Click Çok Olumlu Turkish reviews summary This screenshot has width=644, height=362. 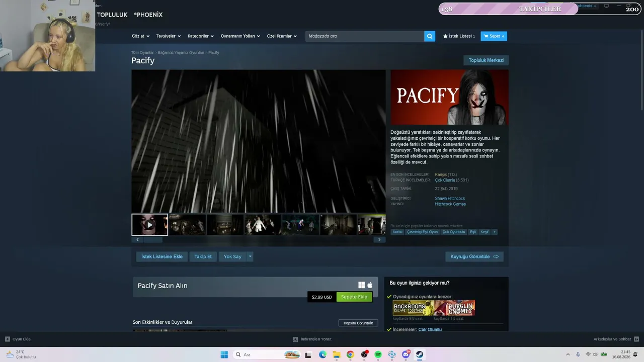pyautogui.click(x=445, y=180)
